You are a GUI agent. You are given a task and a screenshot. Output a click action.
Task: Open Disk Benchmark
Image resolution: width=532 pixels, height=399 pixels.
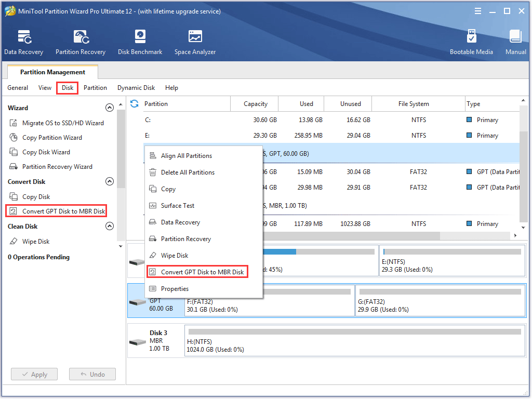tap(140, 42)
